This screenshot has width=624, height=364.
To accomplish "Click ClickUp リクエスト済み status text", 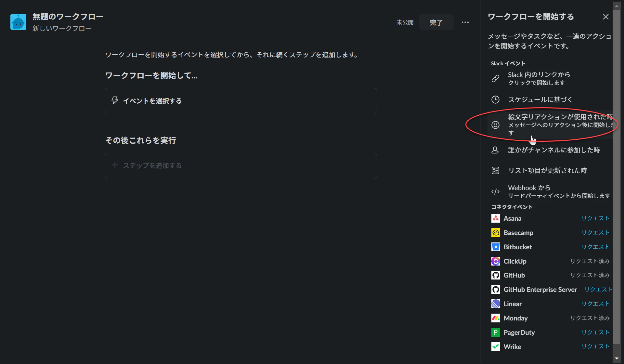I will (590, 261).
